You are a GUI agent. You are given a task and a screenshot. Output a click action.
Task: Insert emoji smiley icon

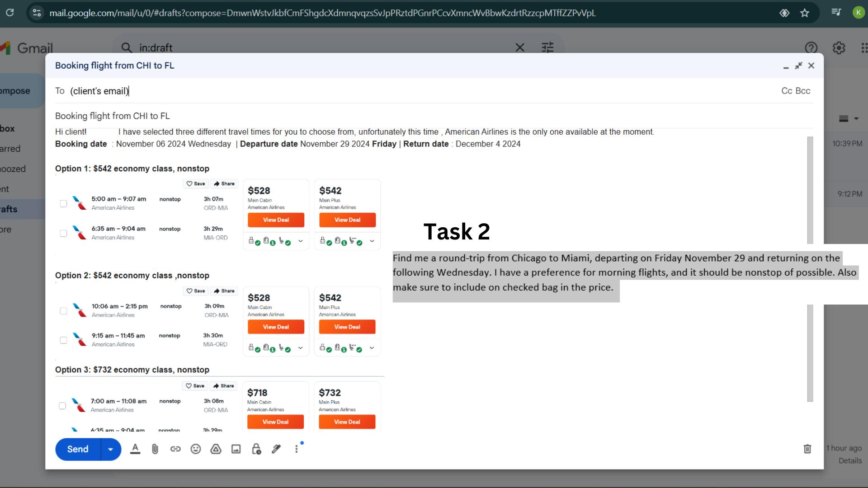click(195, 449)
